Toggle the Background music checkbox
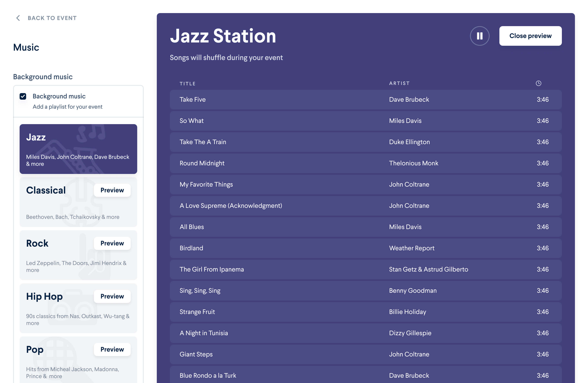This screenshot has height=383, width=588. 23,96
